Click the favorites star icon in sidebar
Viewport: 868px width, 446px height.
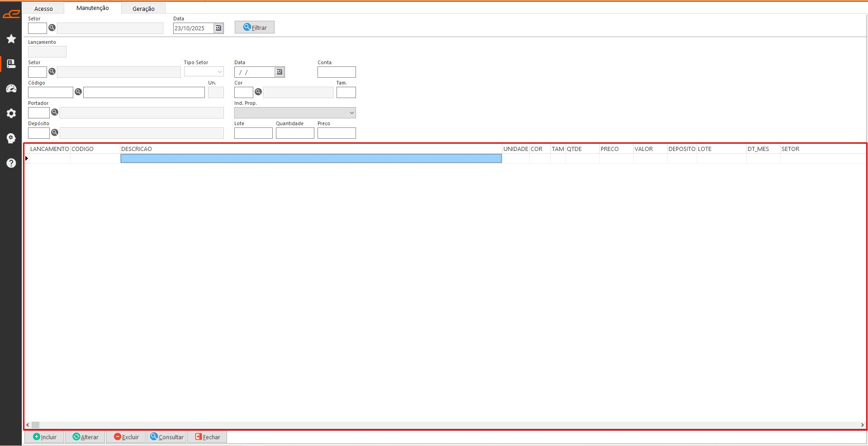click(11, 39)
